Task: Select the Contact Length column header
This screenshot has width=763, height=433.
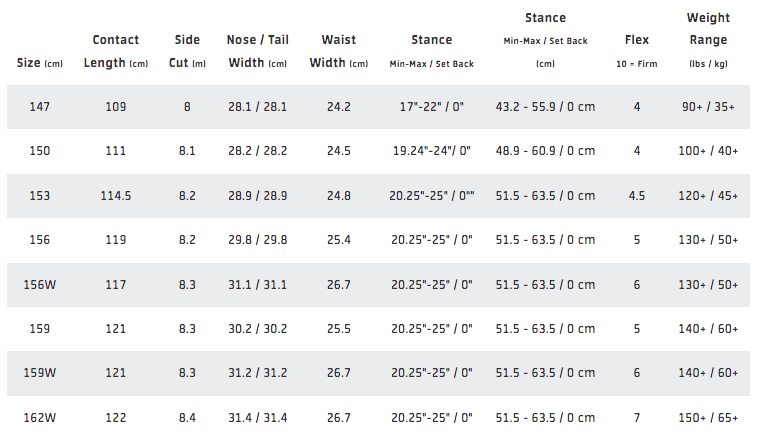Action: (116, 51)
